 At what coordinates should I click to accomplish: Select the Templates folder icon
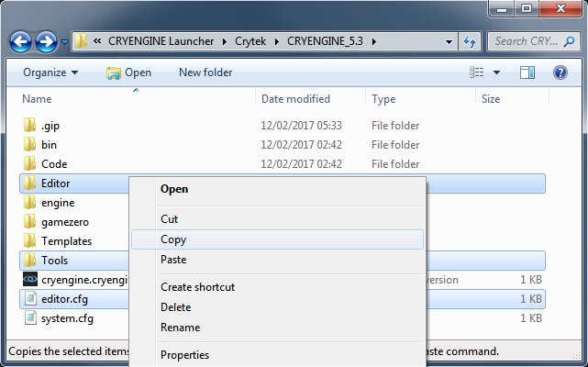coord(29,240)
